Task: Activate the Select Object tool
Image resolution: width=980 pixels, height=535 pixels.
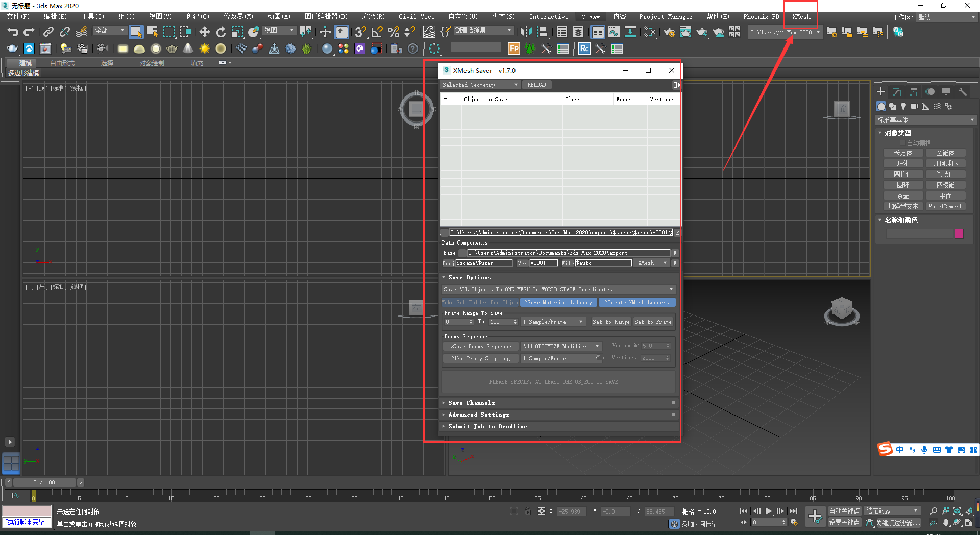Action: 136,32
